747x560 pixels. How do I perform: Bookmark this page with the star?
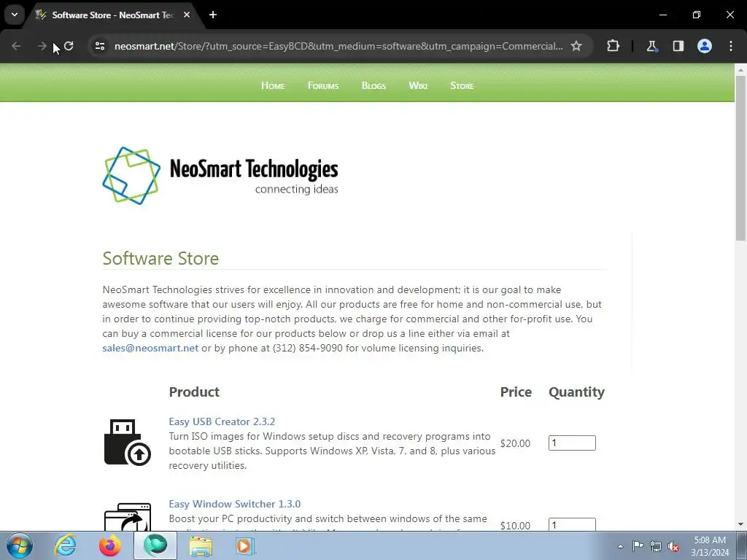tap(576, 46)
